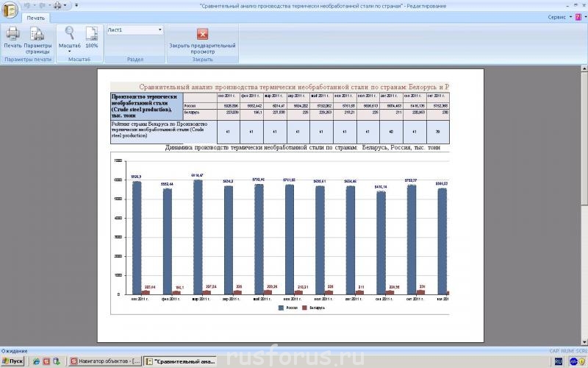Click the red Закрыть предварительный просмотр icon
This screenshot has width=588, height=368.
(202, 33)
